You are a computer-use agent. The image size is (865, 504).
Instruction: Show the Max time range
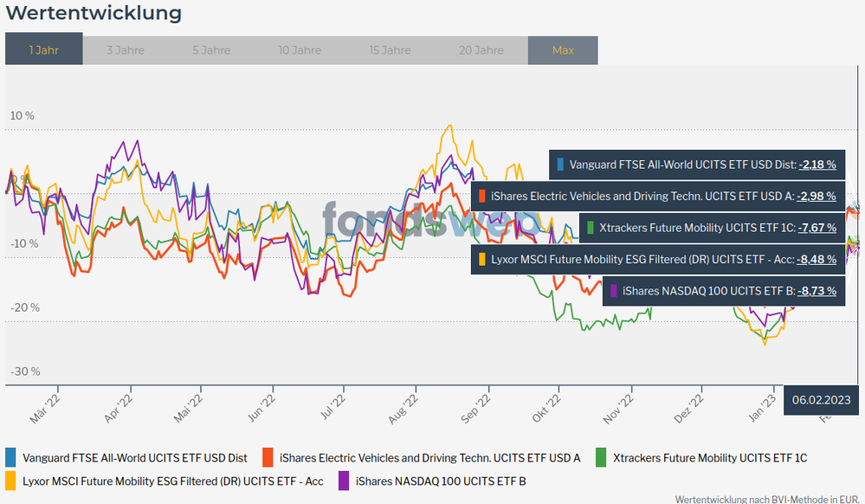pyautogui.click(x=563, y=50)
